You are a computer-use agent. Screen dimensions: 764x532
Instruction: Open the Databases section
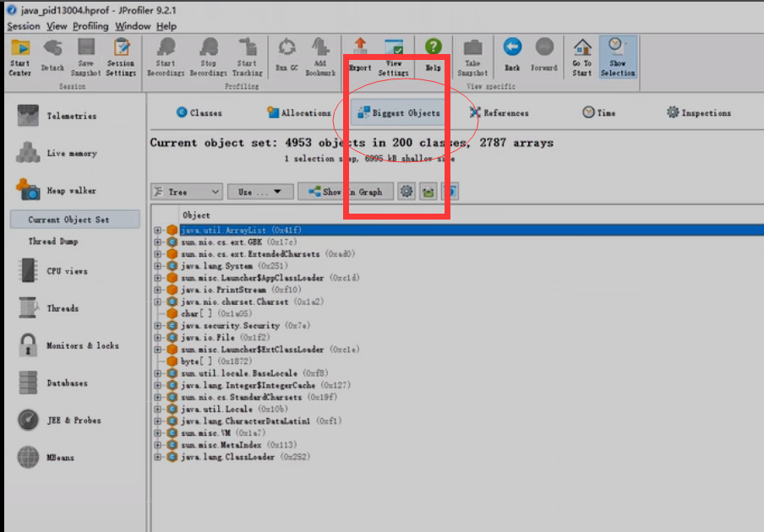(53, 383)
